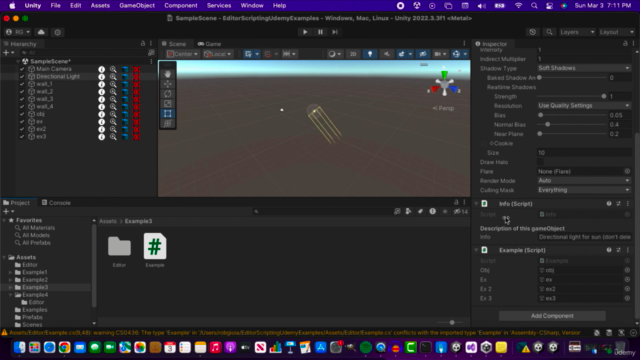Pick object for Ex 3 field target icon
640x360 pixels.
[627, 298]
